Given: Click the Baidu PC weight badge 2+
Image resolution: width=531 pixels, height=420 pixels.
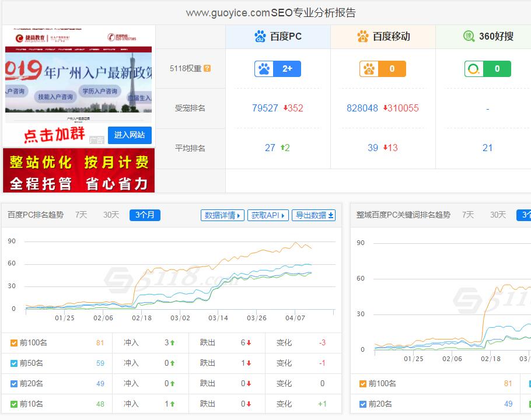Looking at the screenshot, I should pos(278,69).
